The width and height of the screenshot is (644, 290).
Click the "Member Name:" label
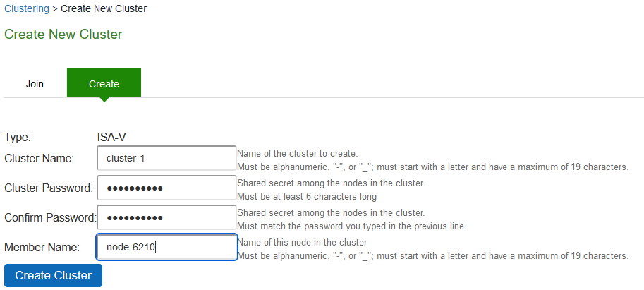pos(42,247)
